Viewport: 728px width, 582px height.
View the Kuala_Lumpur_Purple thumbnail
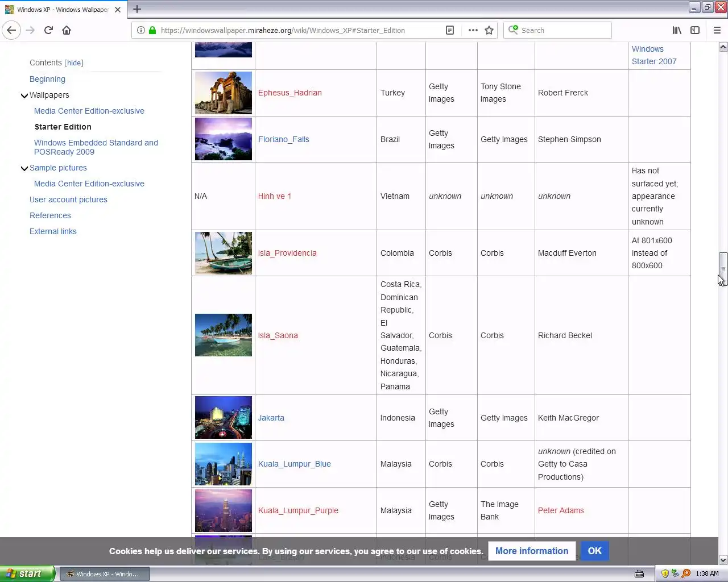click(224, 510)
